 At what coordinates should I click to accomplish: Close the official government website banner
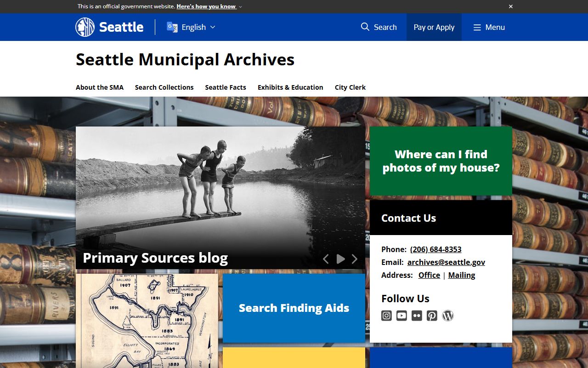(x=510, y=6)
